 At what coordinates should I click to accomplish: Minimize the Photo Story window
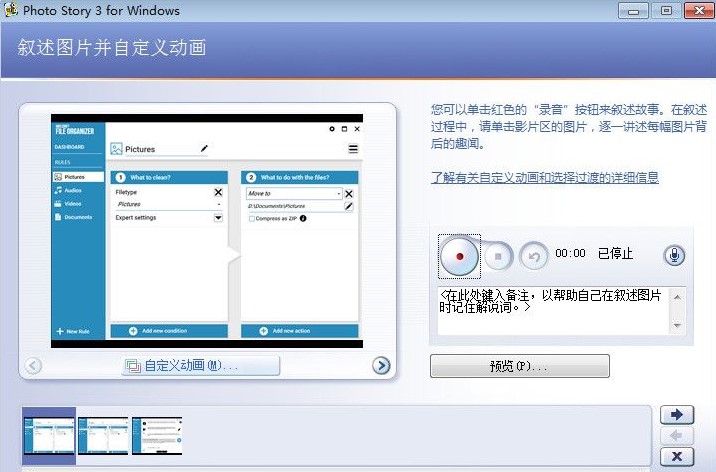[x=633, y=10]
